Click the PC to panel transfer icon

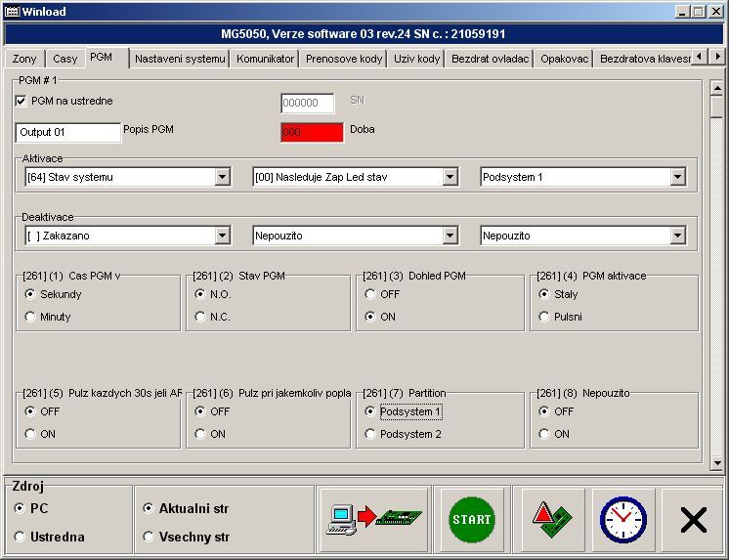click(x=373, y=520)
